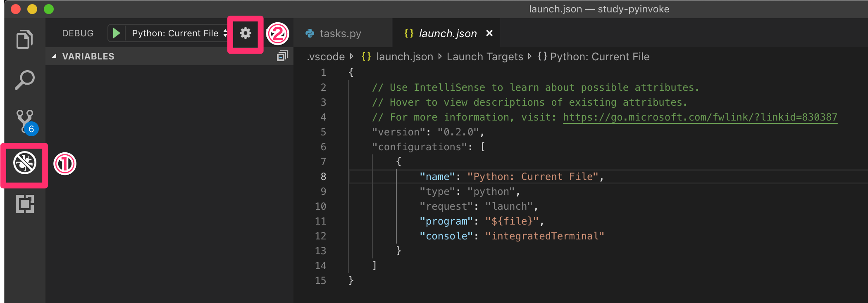The image size is (868, 303).
Task: Click the .vscode breadcrumb folder
Action: click(x=326, y=57)
